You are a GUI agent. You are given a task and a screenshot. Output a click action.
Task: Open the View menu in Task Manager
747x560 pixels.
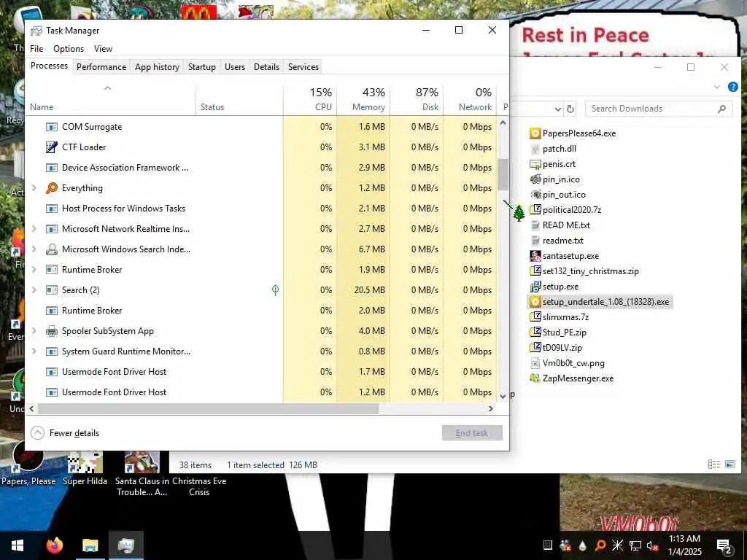pos(103,49)
